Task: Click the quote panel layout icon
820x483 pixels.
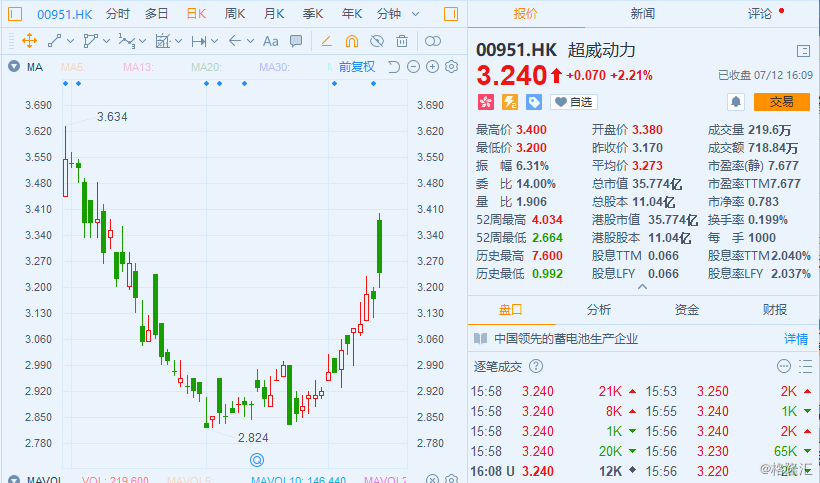Action: click(803, 51)
